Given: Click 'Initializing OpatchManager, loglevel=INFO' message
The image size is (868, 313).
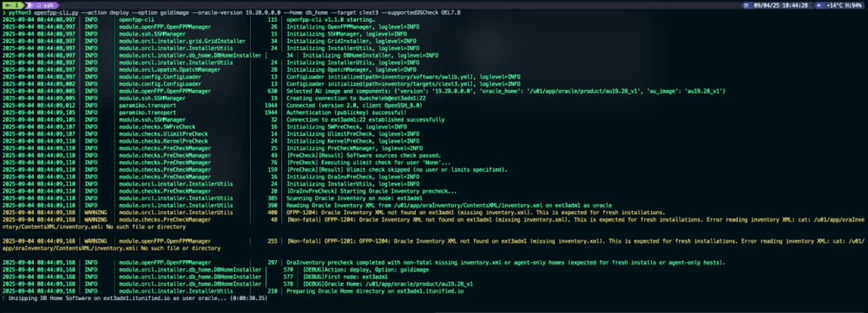Looking at the screenshot, I should [352, 69].
